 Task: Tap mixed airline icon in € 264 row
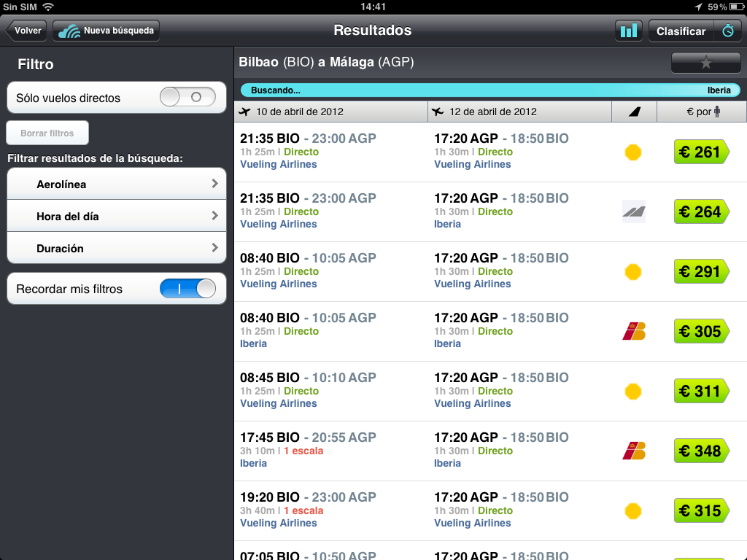[634, 211]
